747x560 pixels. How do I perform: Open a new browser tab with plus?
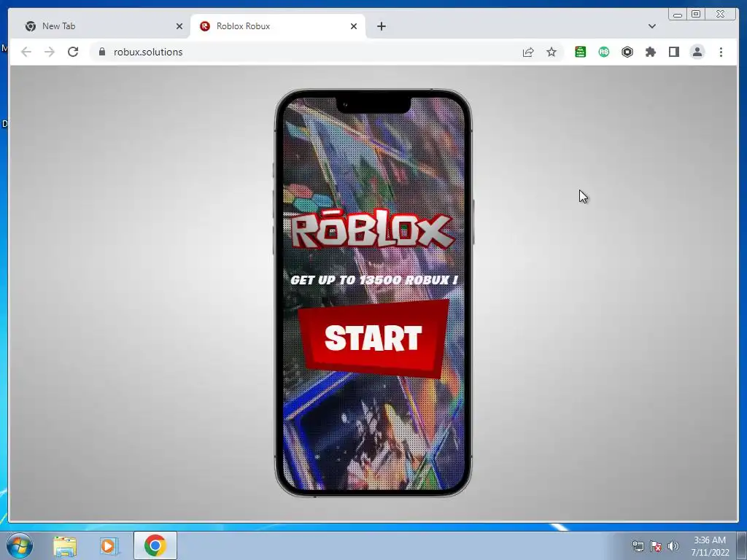pyautogui.click(x=381, y=27)
